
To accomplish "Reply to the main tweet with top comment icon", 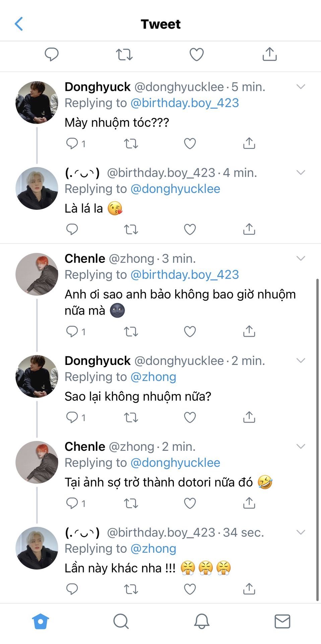I will coord(52,54).
